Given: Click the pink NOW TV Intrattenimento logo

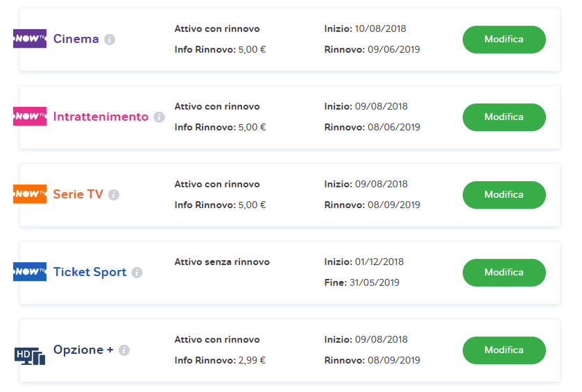Looking at the screenshot, I should 30,116.
